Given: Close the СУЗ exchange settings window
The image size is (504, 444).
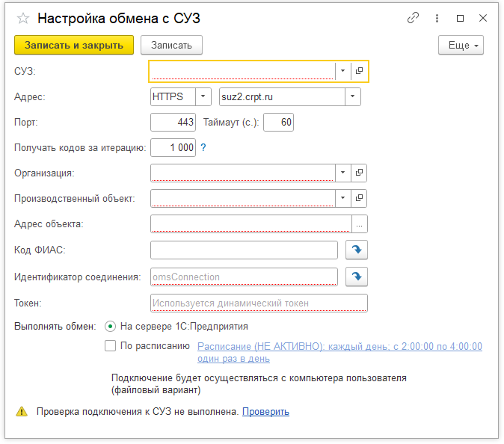Looking at the screenshot, I should 483,18.
